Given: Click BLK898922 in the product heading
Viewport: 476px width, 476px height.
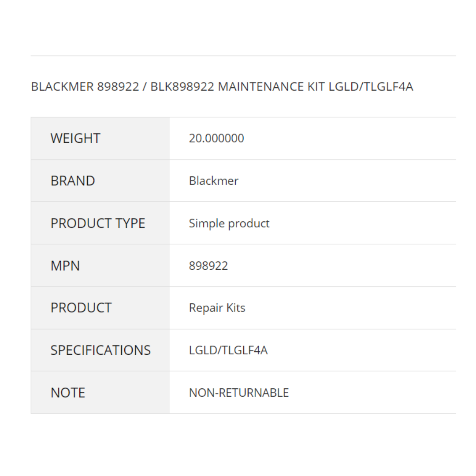Looking at the screenshot, I should tap(182, 87).
